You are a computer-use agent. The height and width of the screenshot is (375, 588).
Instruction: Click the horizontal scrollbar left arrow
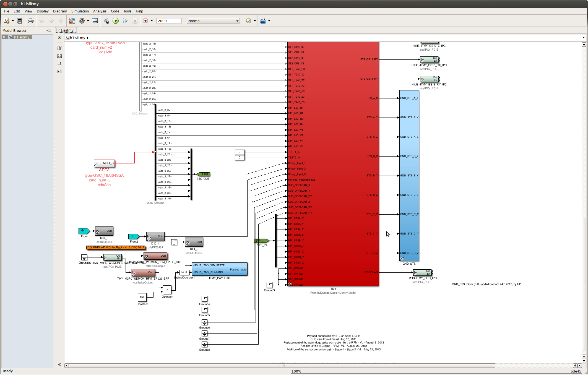tap(66, 365)
